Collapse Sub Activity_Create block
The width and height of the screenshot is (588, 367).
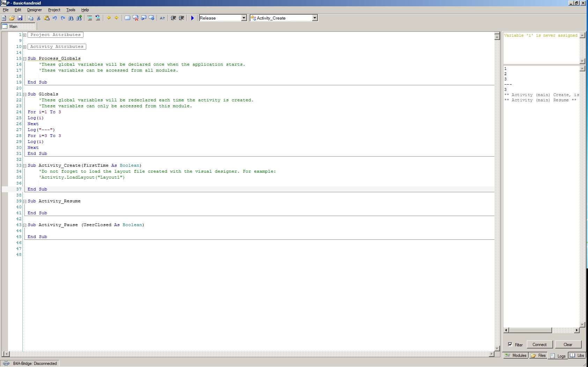24,166
